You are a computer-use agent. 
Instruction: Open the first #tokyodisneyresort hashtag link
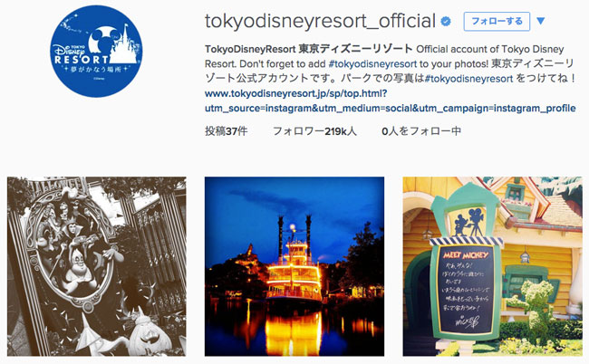pyautogui.click(x=372, y=63)
